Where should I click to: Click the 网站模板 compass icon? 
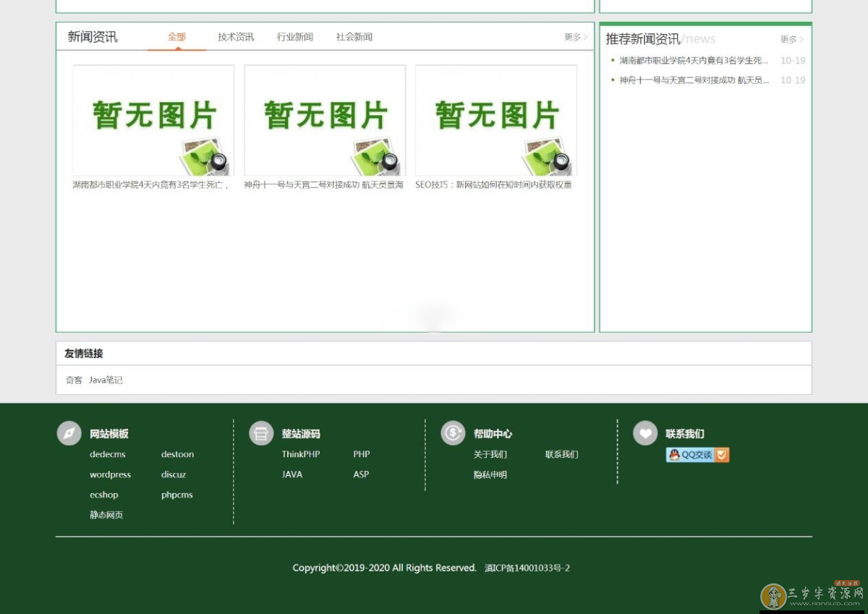click(68, 432)
